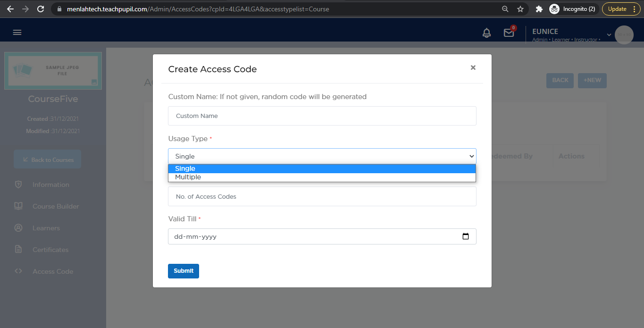The image size is (644, 328).
Task: Expand the EUNICE user profile menu
Action: coord(609,34)
